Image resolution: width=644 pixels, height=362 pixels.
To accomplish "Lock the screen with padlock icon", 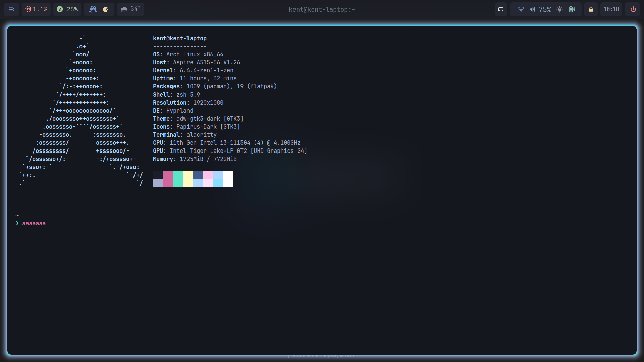I will (x=591, y=9).
